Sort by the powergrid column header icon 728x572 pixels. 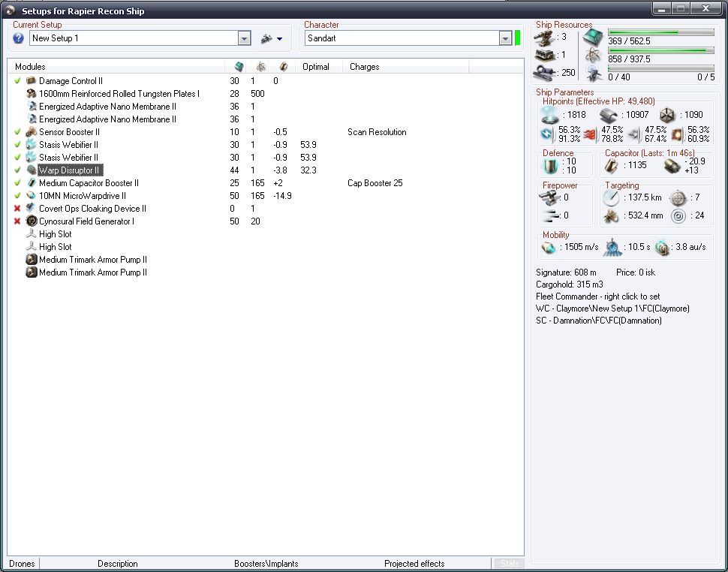[261, 67]
